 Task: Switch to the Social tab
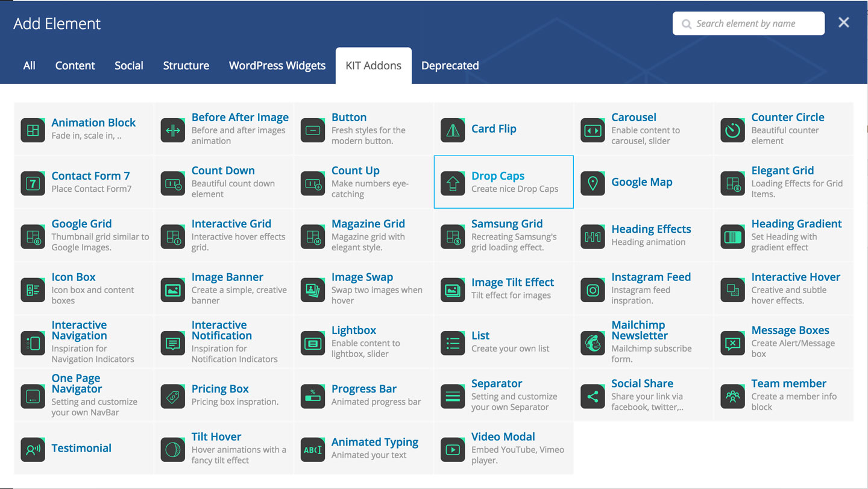click(x=129, y=66)
